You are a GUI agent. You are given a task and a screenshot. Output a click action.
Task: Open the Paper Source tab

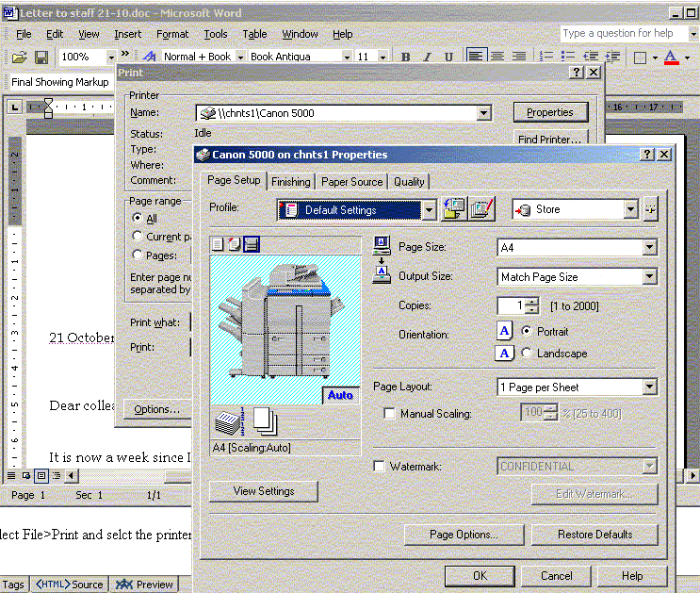[351, 181]
